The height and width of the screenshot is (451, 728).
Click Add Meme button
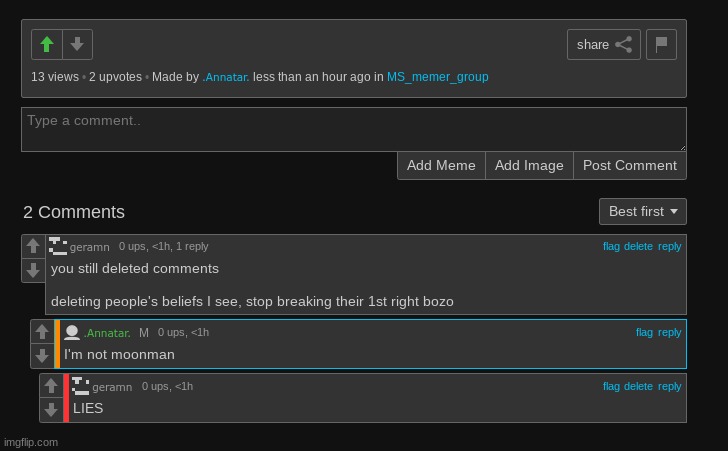tap(441, 165)
